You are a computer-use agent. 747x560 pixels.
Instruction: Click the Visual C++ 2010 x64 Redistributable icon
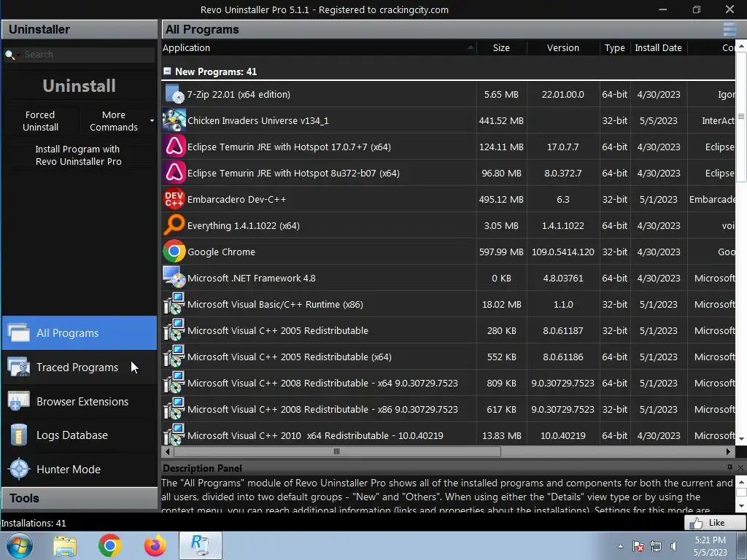pos(174,435)
